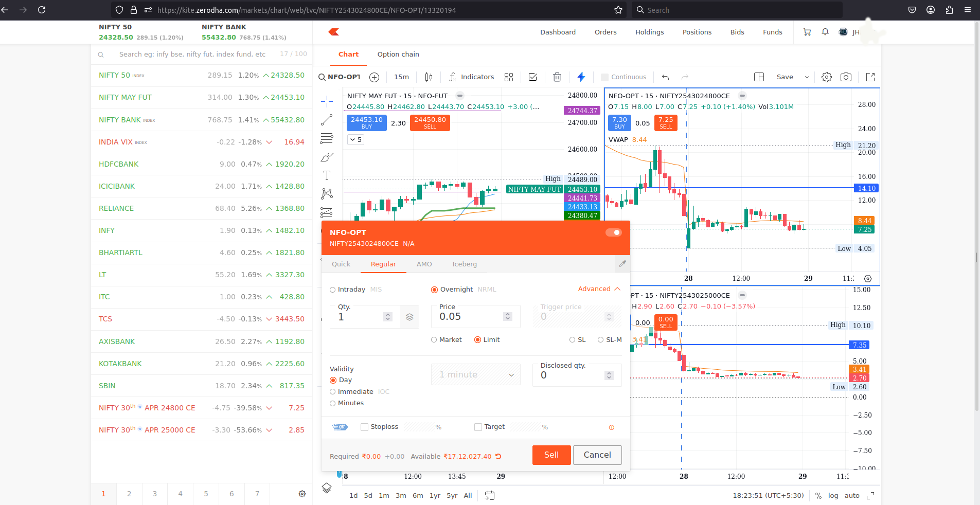980x505 pixels.
Task: Open the 15m interval dropdown
Action: tap(401, 77)
